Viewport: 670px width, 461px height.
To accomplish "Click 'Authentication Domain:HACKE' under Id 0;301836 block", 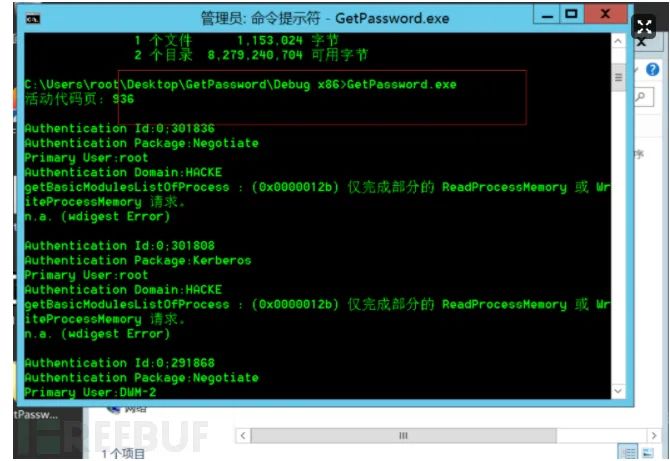I will pos(123,172).
